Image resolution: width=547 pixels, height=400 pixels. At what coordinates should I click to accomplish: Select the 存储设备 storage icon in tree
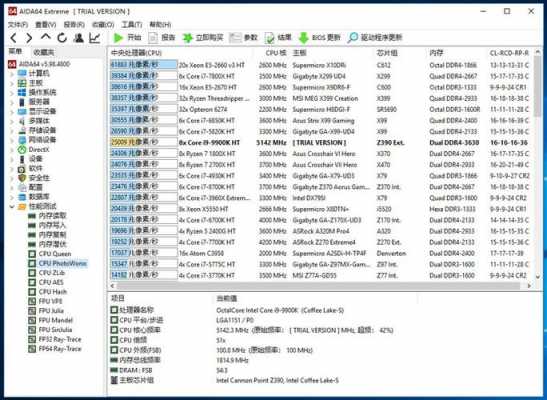coord(22,130)
